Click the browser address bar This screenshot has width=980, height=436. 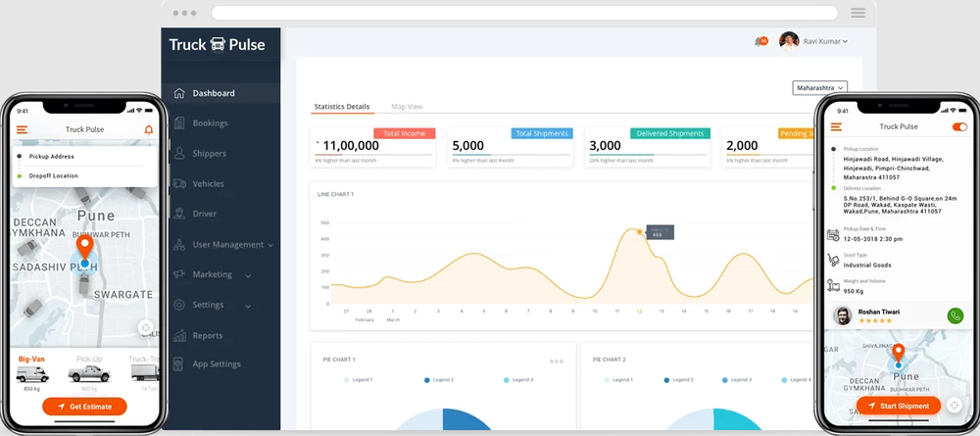(x=524, y=13)
